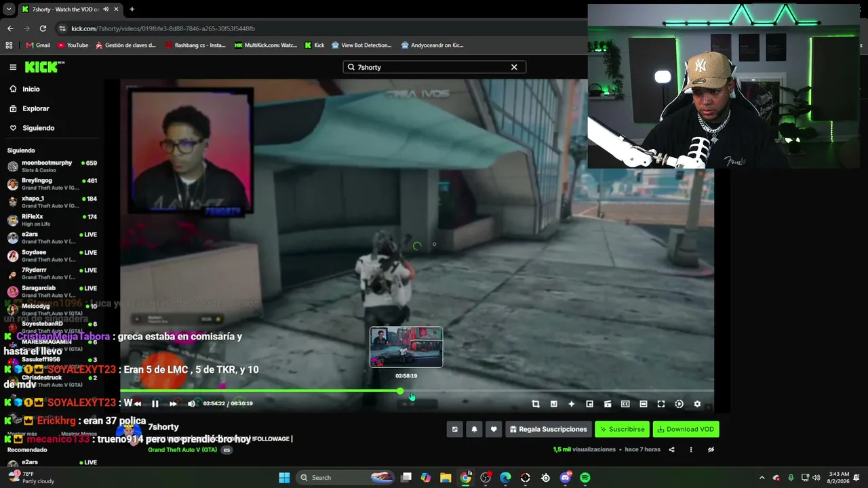Open Microsoft Edge from the taskbar
Image resolution: width=868 pixels, height=488 pixels.
505,478
